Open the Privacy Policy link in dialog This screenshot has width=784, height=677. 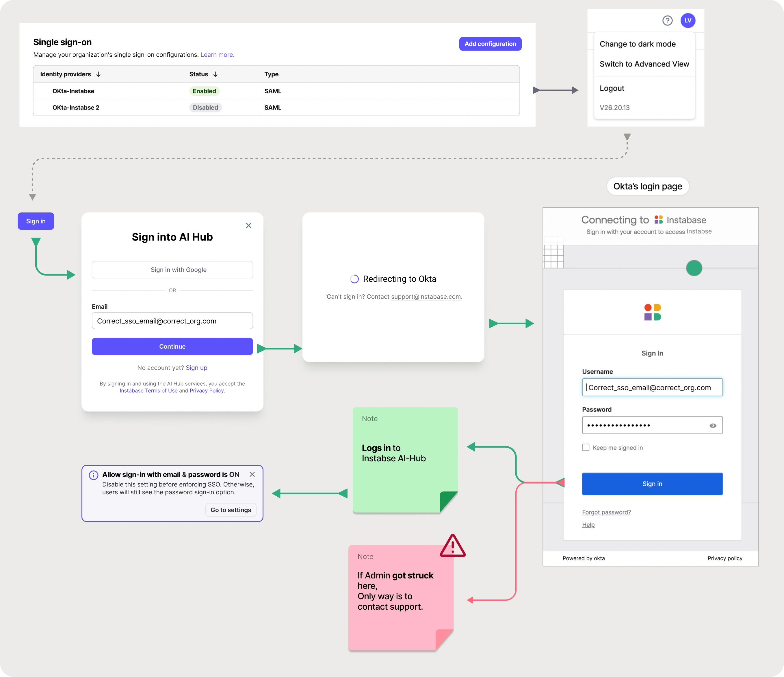pos(207,390)
